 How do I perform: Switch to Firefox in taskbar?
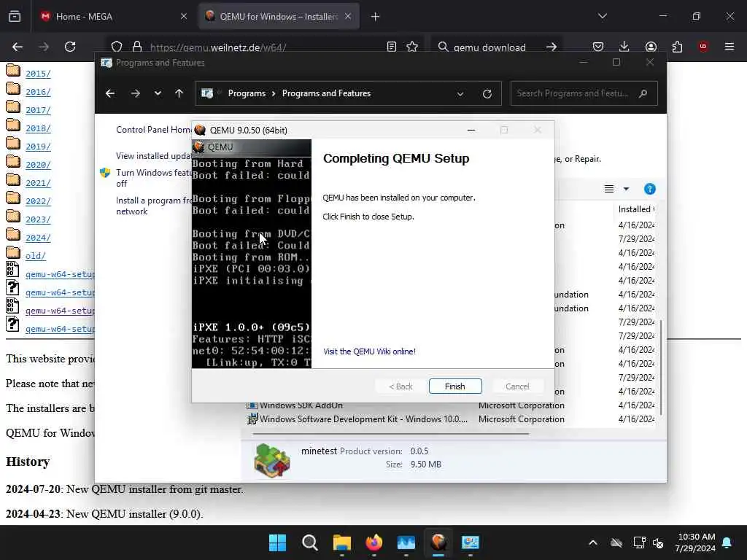pos(374,542)
